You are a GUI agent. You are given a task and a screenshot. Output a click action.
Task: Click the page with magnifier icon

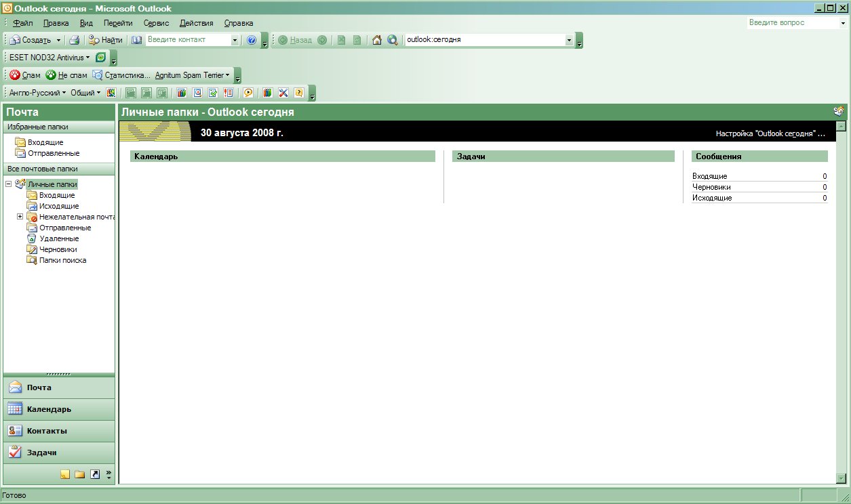tap(197, 93)
